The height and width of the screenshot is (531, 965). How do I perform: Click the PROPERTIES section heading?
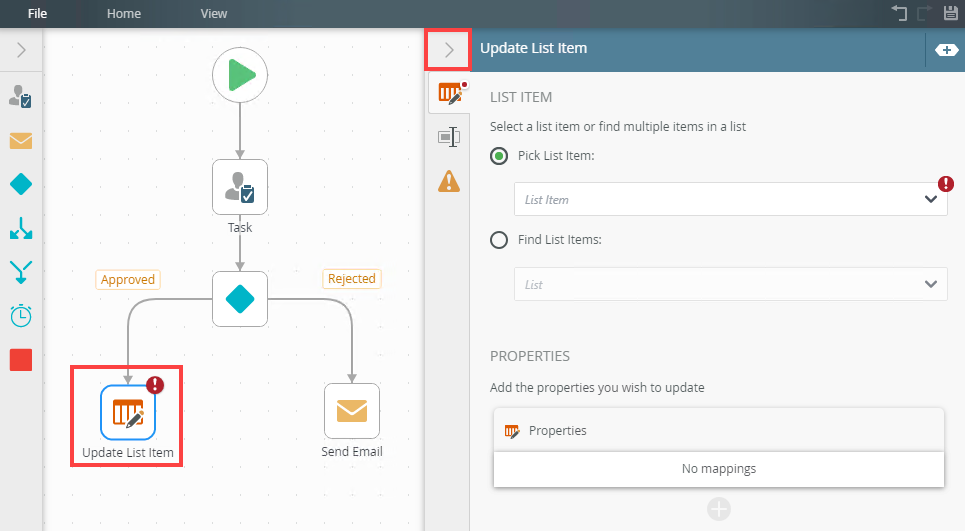click(x=530, y=356)
